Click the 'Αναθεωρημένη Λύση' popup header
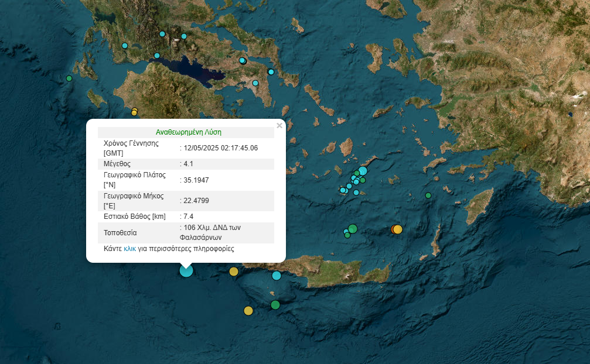This screenshot has height=364, width=590. (188, 132)
